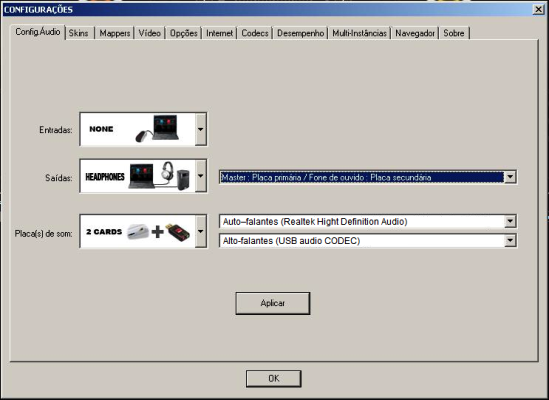Go to the Vídeo tab
Image resolution: width=549 pixels, height=400 pixels.
point(150,33)
